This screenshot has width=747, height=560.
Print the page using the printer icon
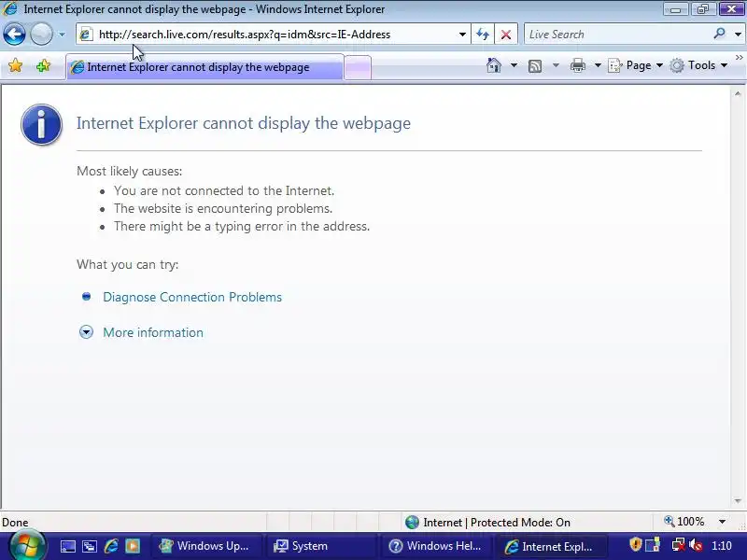click(578, 65)
